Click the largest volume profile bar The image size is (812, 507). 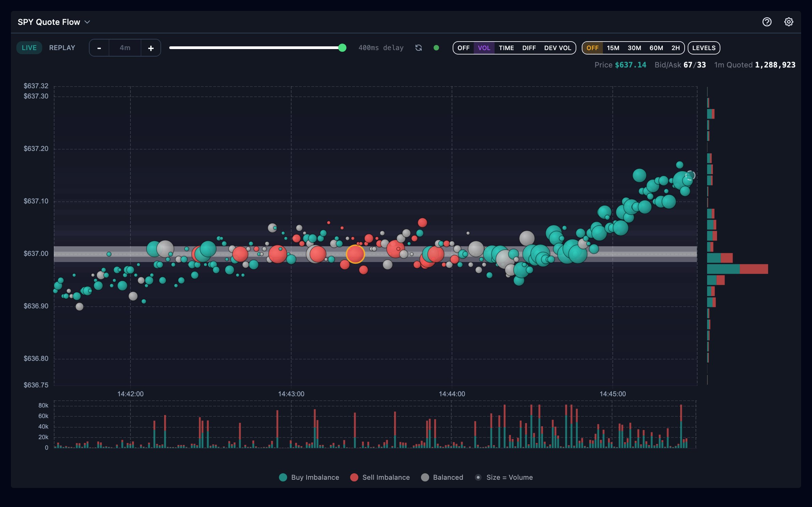pyautogui.click(x=737, y=269)
